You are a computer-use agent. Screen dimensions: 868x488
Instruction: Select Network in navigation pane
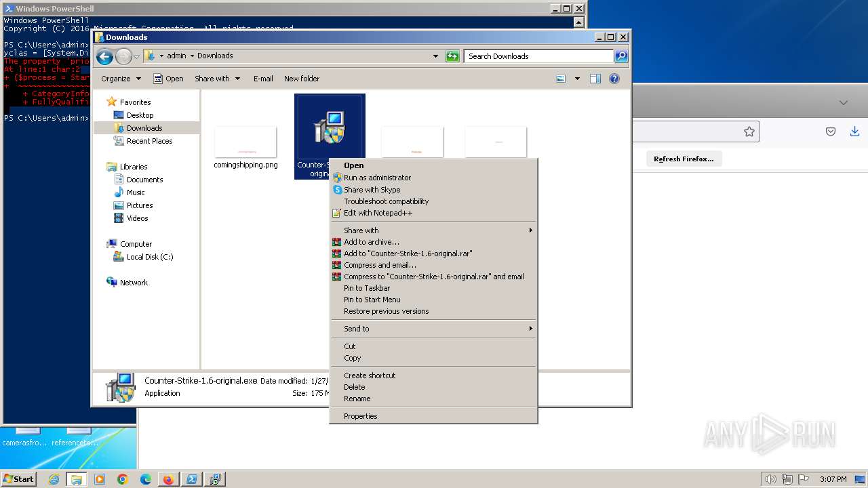click(x=134, y=283)
